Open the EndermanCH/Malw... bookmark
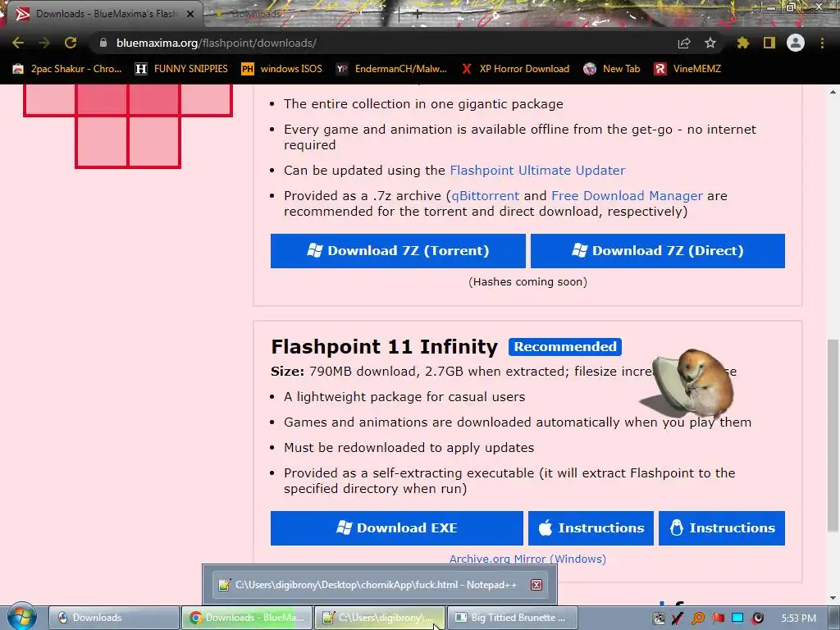Image resolution: width=840 pixels, height=630 pixels. [x=391, y=69]
